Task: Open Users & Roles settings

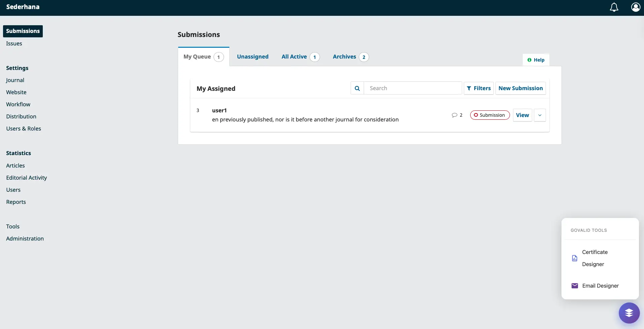Action: (x=24, y=129)
